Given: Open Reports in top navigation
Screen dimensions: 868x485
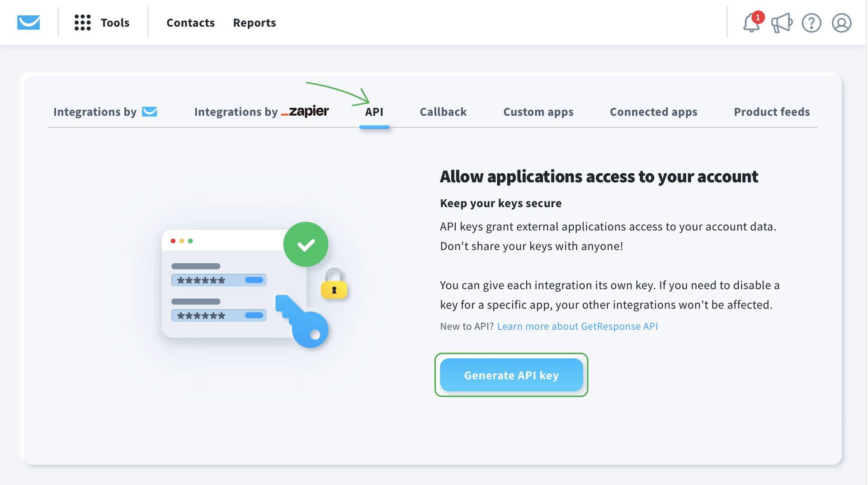Looking at the screenshot, I should coord(254,23).
